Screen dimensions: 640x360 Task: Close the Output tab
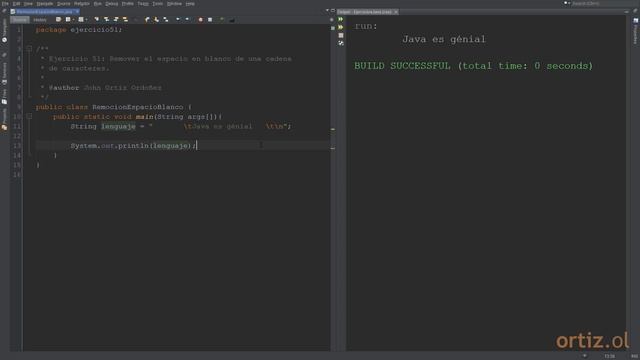396,12
